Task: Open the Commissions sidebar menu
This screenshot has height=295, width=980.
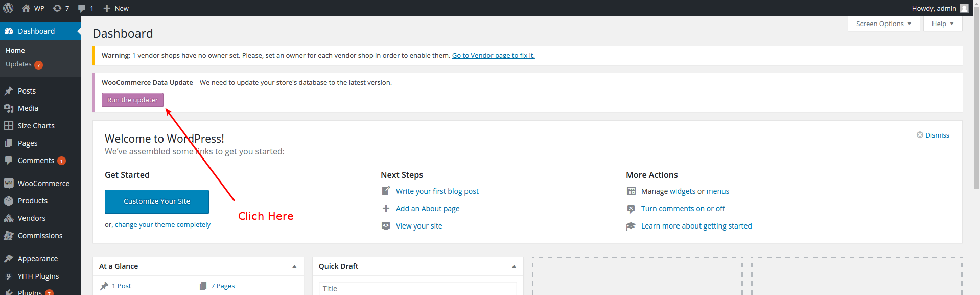Action: coord(40,236)
